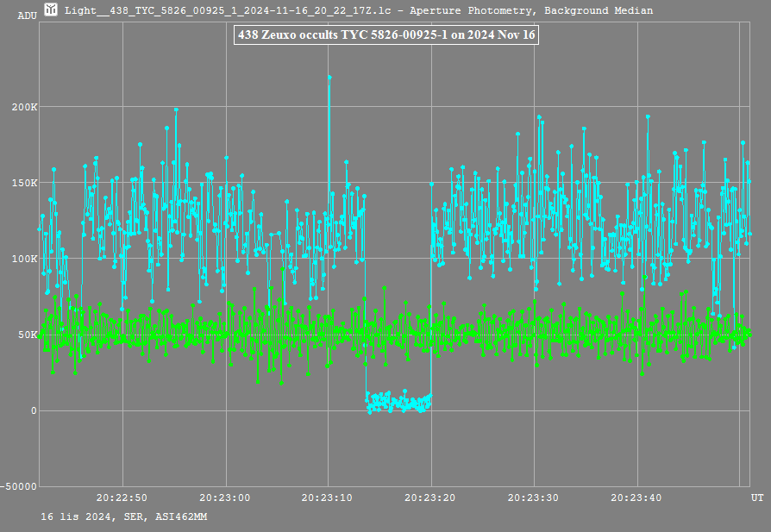Viewport: 771px width, 532px height.
Task: Click the '50K' y-axis label
Action: [28, 335]
